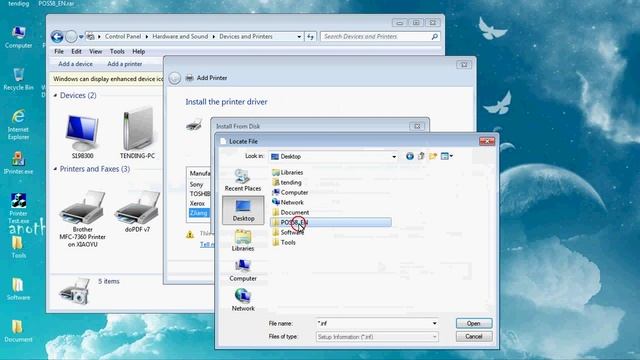The image size is (640, 360).
Task: Select Sony in the Manufacturer list
Action: [196, 184]
